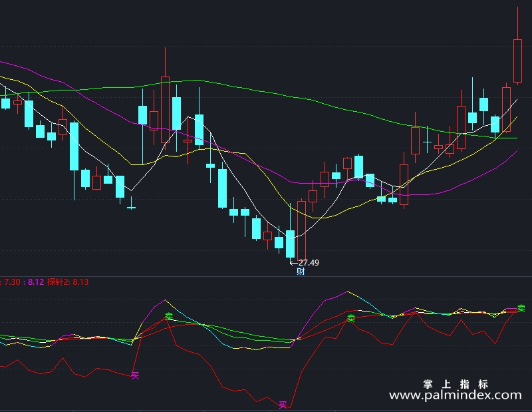Click the leftmost magenta 买 buy signal
This screenshot has height=412, width=532.
pos(135,375)
